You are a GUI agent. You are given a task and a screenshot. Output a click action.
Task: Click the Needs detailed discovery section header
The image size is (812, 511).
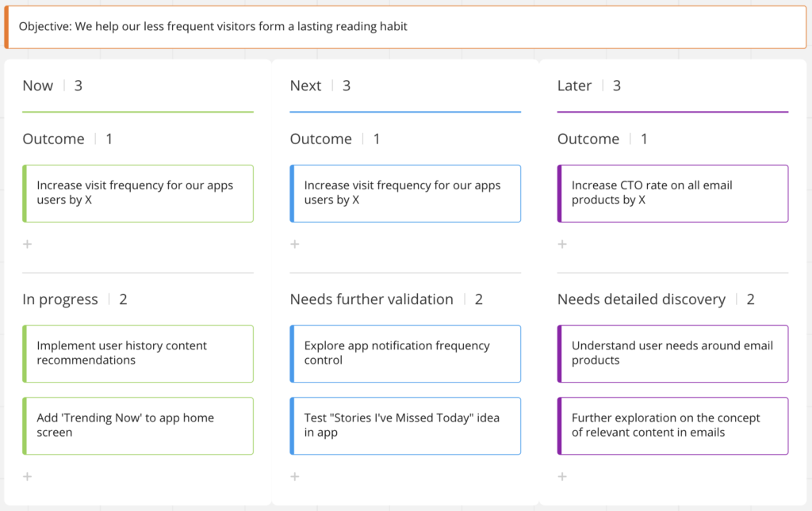click(641, 299)
